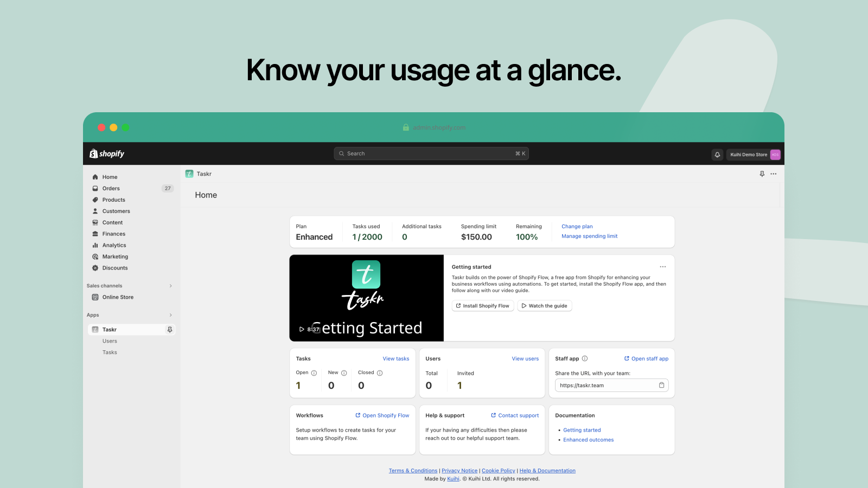Open Tasks under Taskr
The width and height of the screenshot is (868, 488).
coord(110,352)
